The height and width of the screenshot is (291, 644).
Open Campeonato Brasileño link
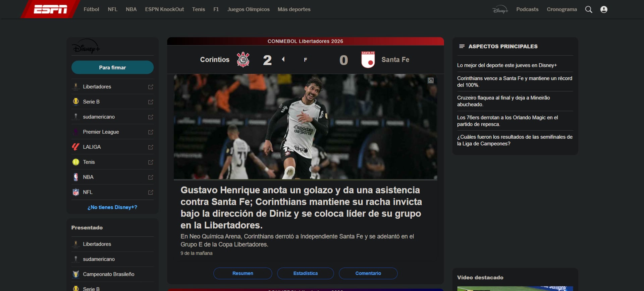pos(108,274)
